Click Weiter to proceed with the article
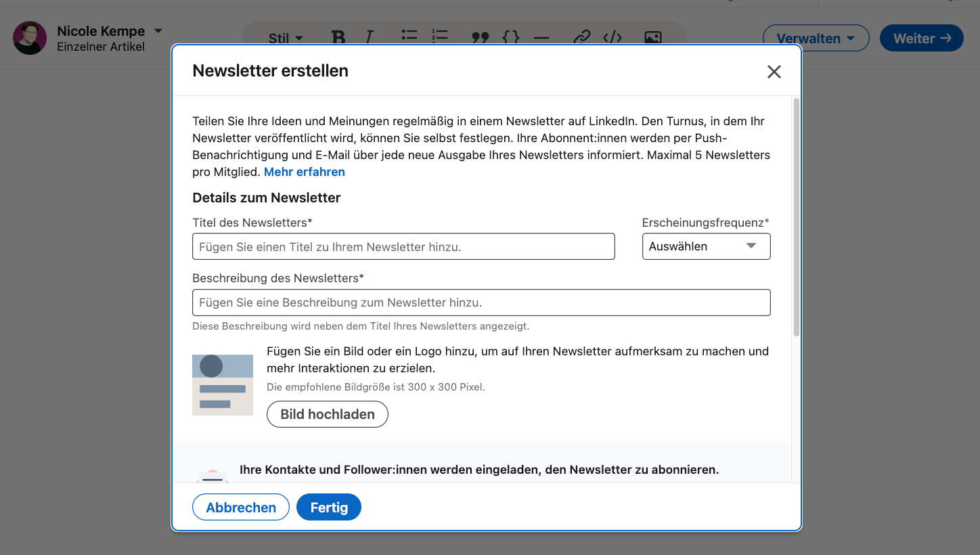 [921, 38]
